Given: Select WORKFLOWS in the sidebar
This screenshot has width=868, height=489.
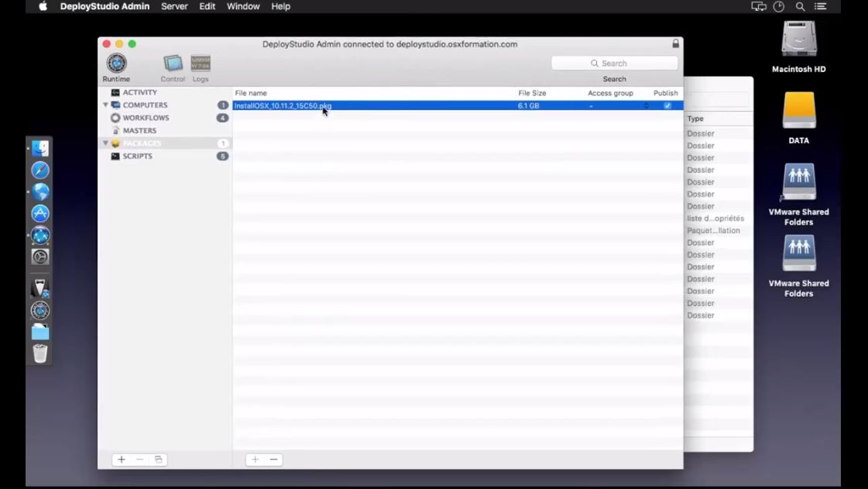Looking at the screenshot, I should pos(146,118).
